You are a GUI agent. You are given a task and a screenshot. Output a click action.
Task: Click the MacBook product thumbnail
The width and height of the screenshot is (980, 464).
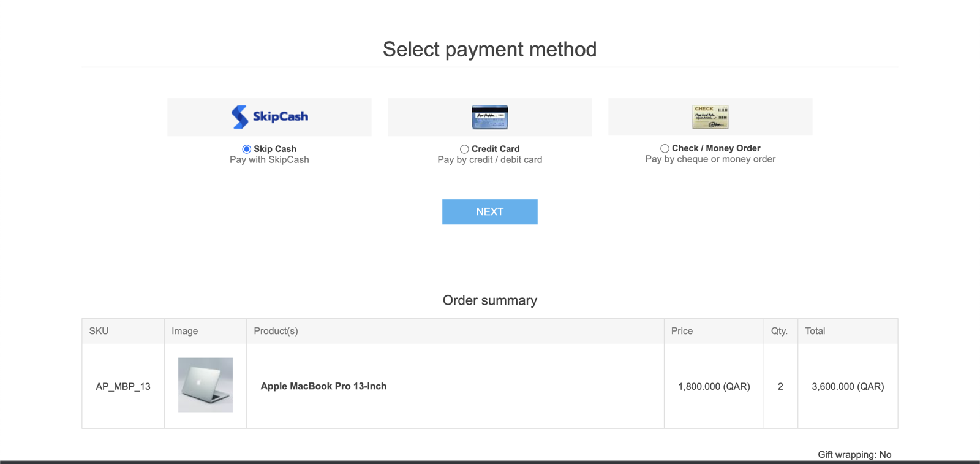205,385
